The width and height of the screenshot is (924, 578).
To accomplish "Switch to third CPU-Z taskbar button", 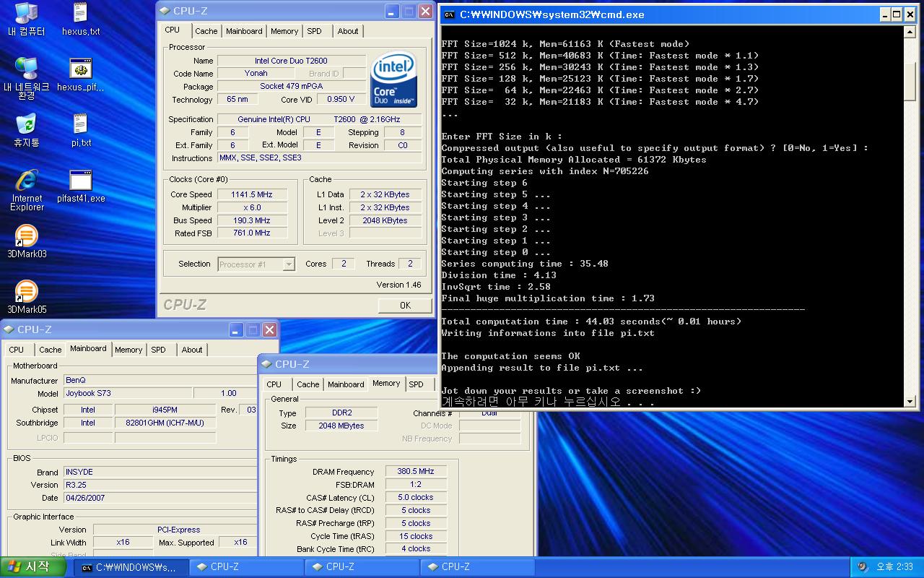I will [477, 567].
